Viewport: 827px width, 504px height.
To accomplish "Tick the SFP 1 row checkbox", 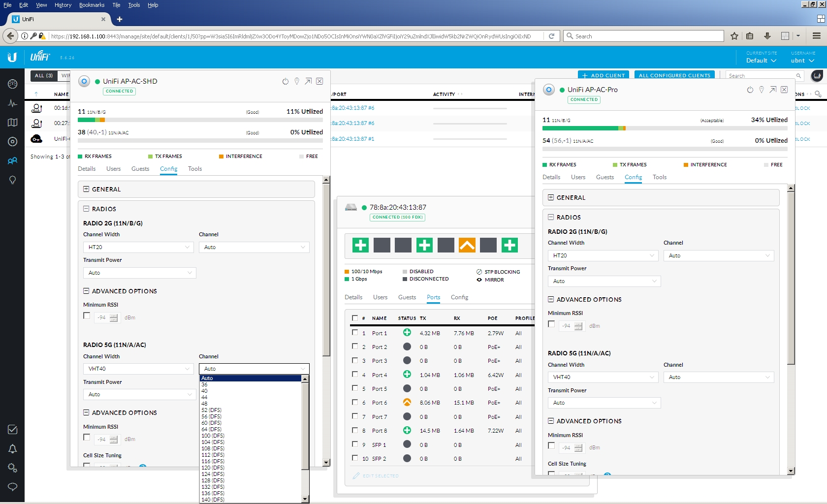I will (355, 444).
